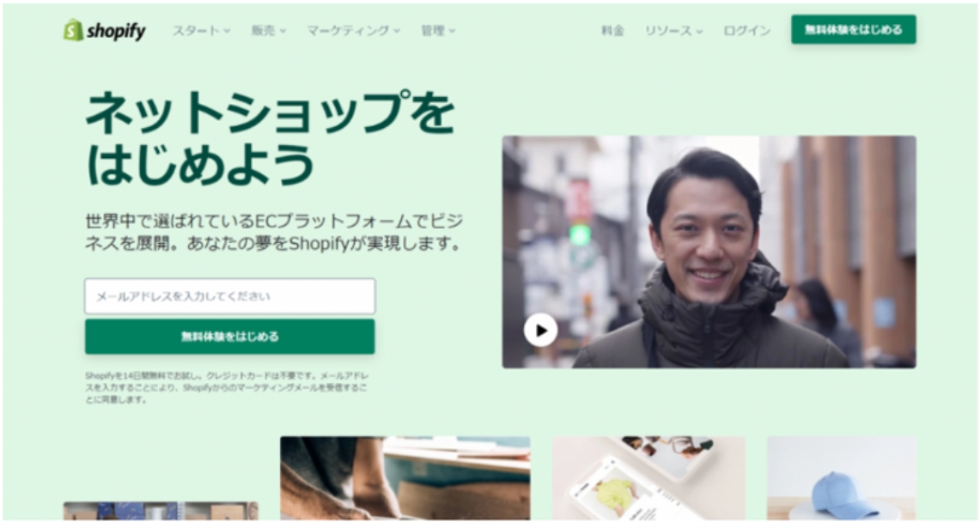Click the ネットショップをはじめよう headline

coord(270,138)
